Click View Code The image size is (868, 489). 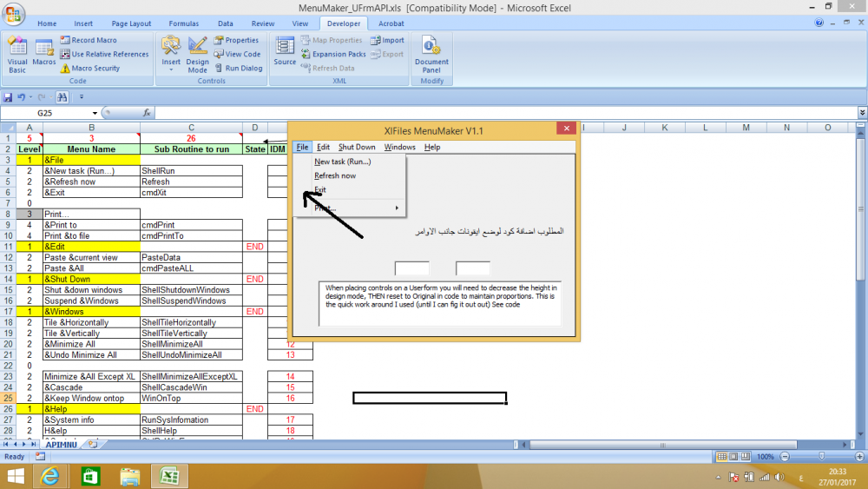(x=238, y=54)
